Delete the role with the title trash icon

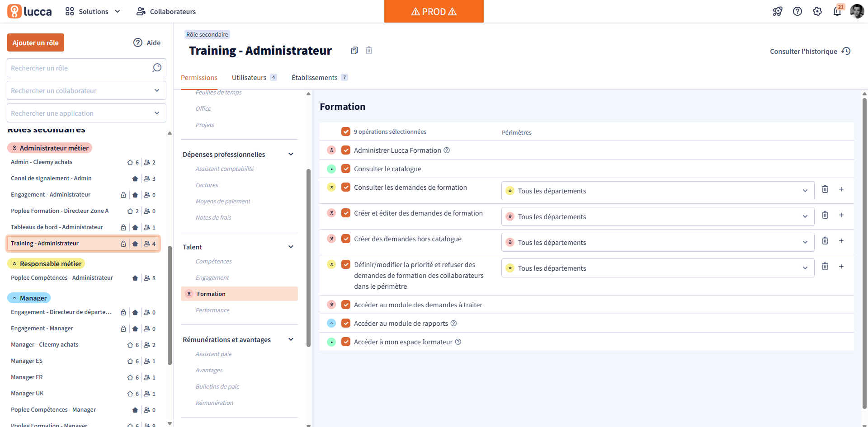369,51
